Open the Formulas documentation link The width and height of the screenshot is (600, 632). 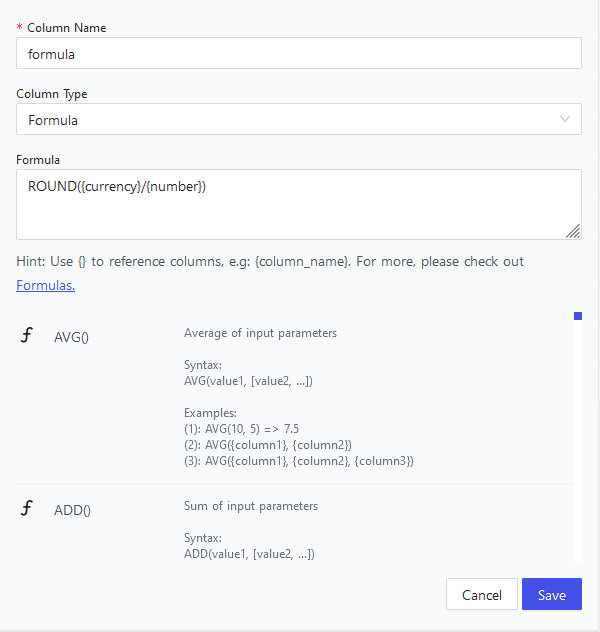pyautogui.click(x=45, y=286)
